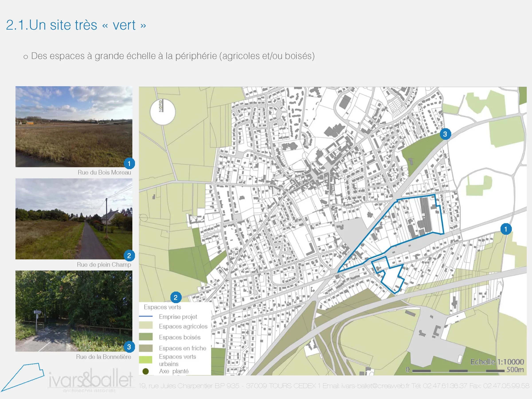The height and width of the screenshot is (399, 532).
Task: Click the Espaces agricoles legend swatch
Action: 146,326
